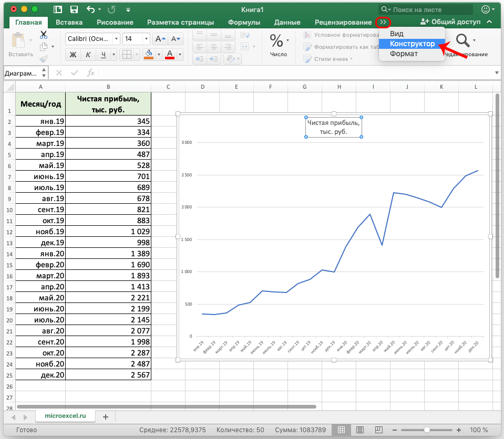Click the Вставить paste icon
Image resolution: width=504 pixels, height=439 pixels.
pyautogui.click(x=18, y=41)
